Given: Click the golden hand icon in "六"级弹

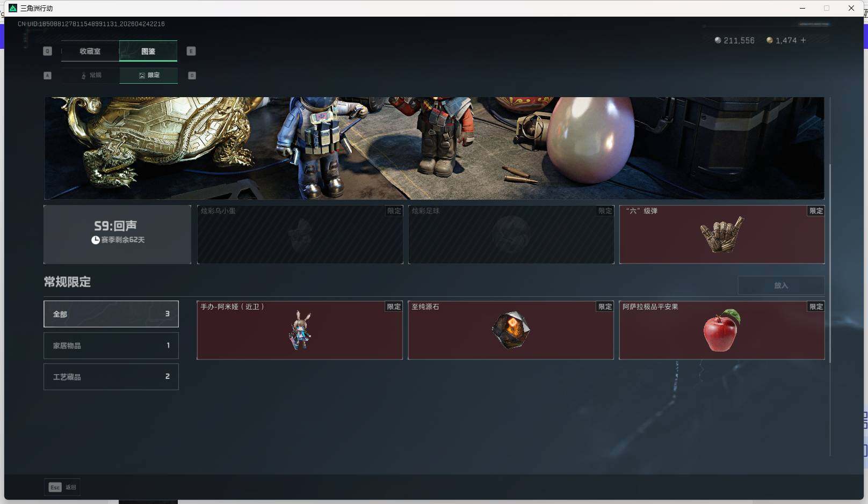Looking at the screenshot, I should tap(722, 235).
